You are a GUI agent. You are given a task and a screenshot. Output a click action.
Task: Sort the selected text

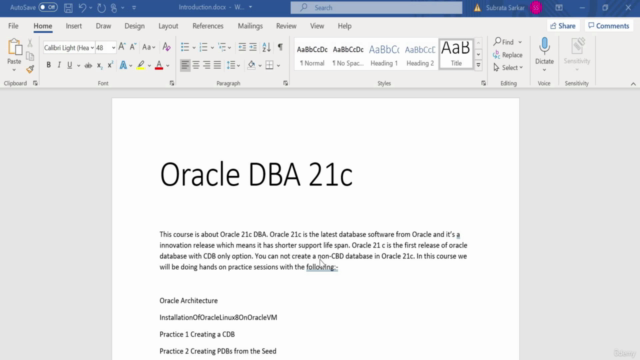click(267, 47)
